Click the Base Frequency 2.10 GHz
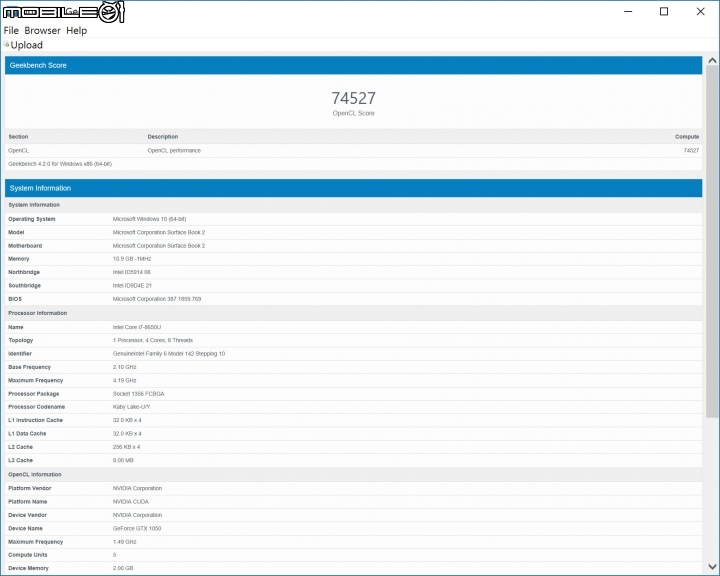720x576 pixels. [x=124, y=367]
